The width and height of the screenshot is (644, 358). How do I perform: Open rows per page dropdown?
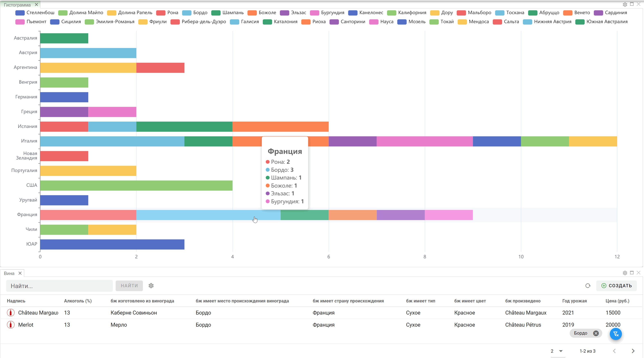(557, 351)
